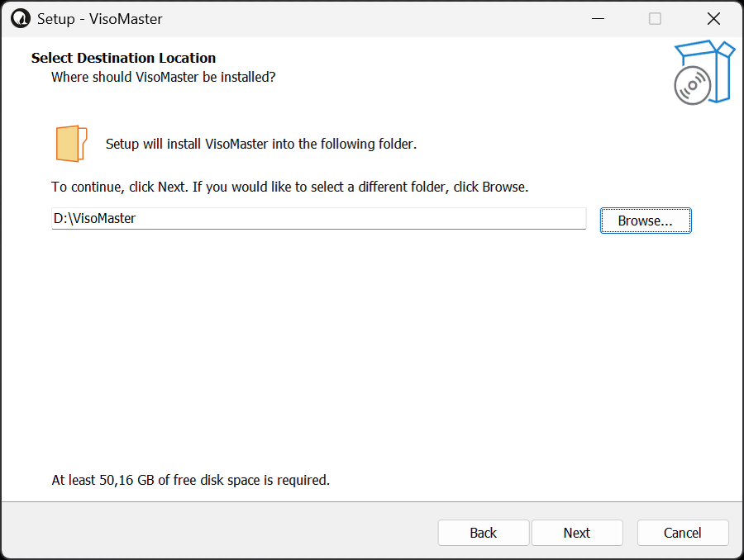Viewport: 744px width, 560px height.
Task: Close the VisoMaster Setup window
Action: tap(713, 19)
